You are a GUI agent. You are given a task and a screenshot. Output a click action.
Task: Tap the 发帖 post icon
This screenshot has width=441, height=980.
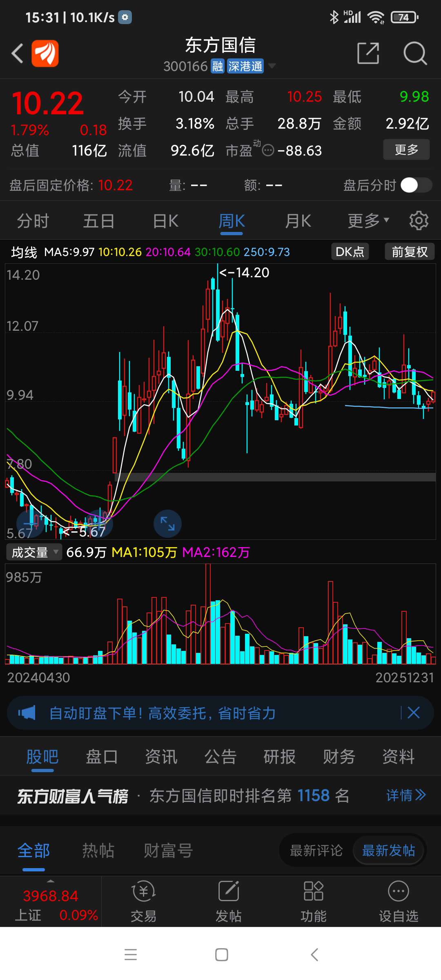(x=229, y=902)
